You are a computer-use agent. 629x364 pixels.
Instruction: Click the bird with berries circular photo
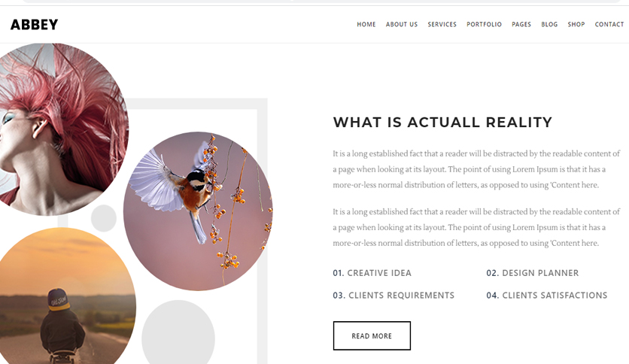[198, 211]
